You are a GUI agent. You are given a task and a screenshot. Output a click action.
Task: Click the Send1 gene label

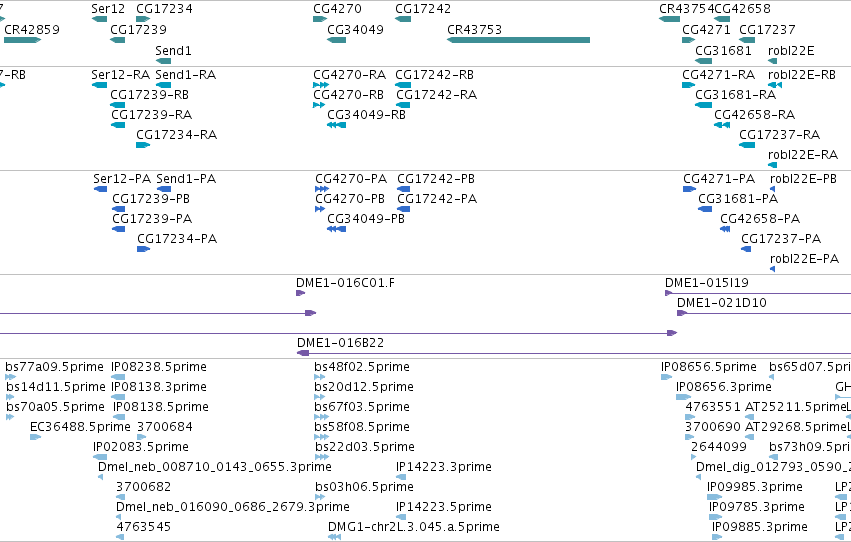pos(173,51)
